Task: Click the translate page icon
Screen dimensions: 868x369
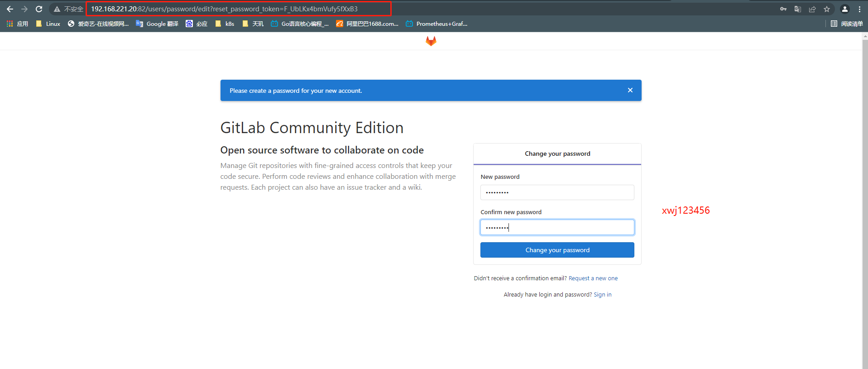Action: [x=798, y=9]
